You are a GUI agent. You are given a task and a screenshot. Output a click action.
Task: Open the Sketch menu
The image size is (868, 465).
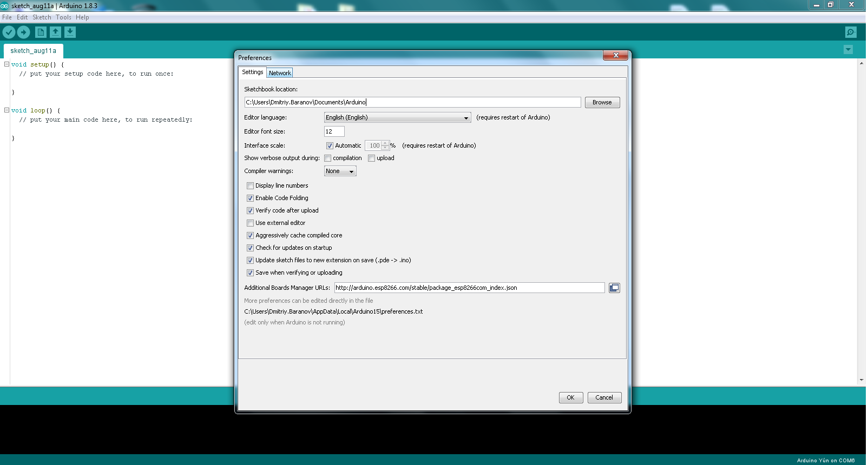pyautogui.click(x=42, y=17)
